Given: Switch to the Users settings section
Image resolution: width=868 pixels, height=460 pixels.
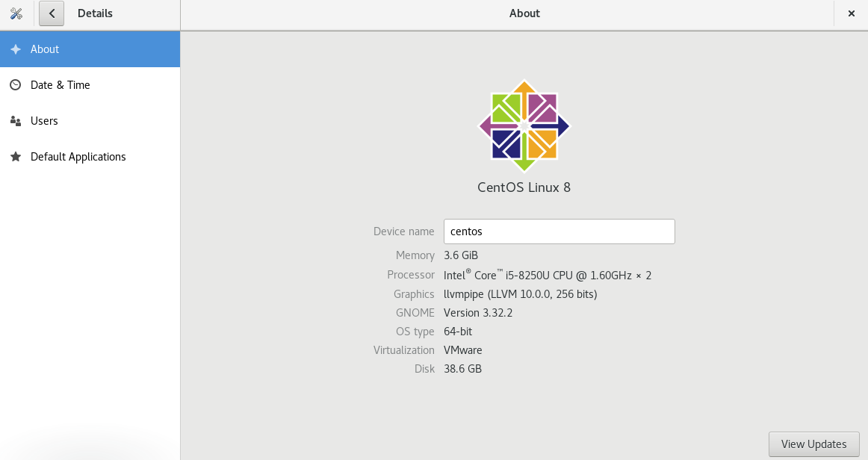Looking at the screenshot, I should (x=44, y=120).
